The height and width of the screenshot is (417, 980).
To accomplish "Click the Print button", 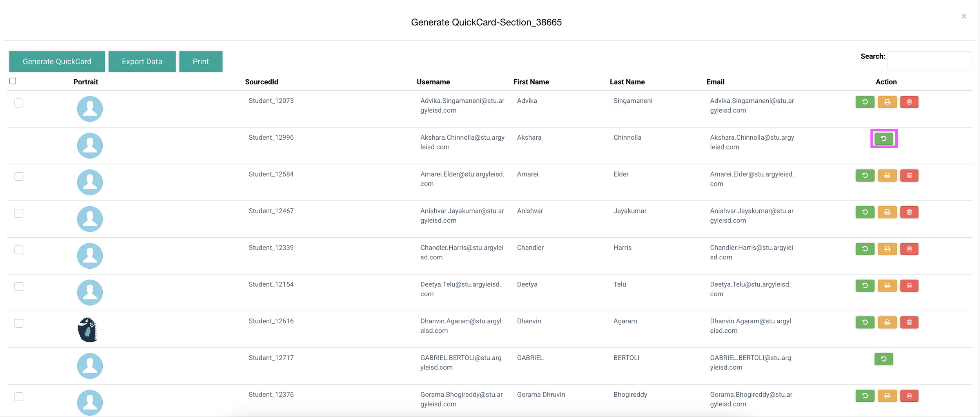I will [x=201, y=61].
